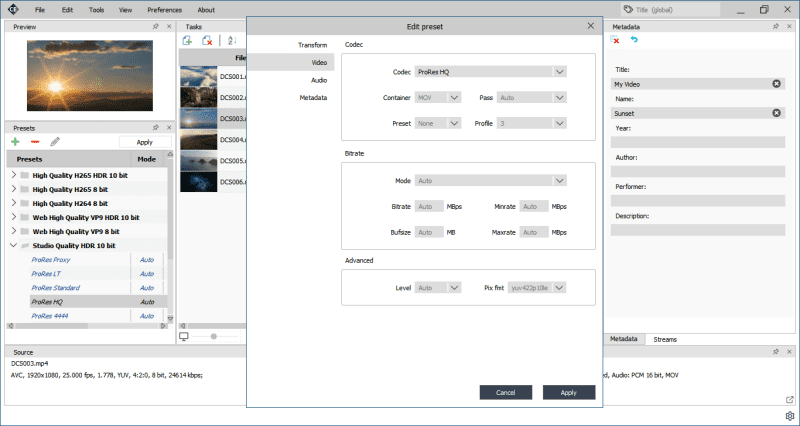The width and height of the screenshot is (800, 426).
Task: Click the red remove preset icon
Action: click(35, 142)
